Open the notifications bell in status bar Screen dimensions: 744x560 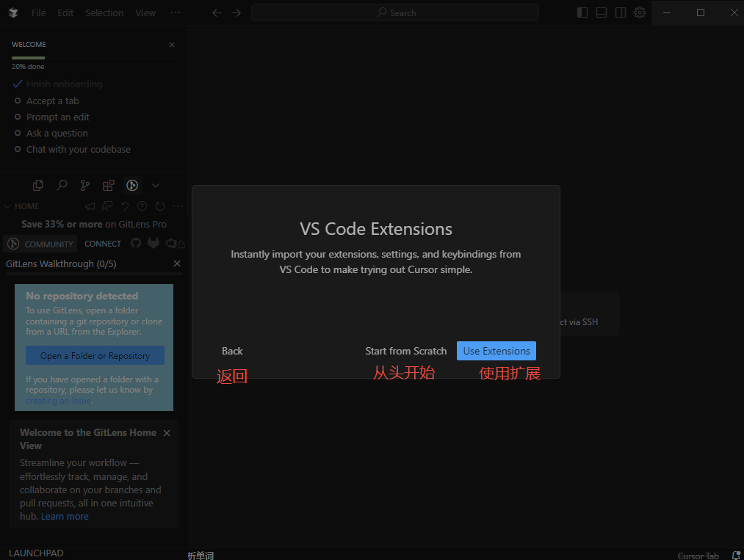pos(736,555)
